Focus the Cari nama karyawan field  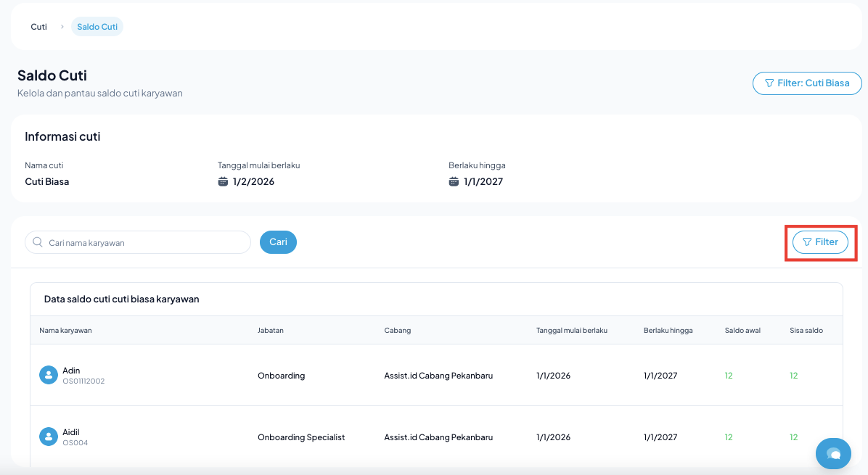(145, 242)
